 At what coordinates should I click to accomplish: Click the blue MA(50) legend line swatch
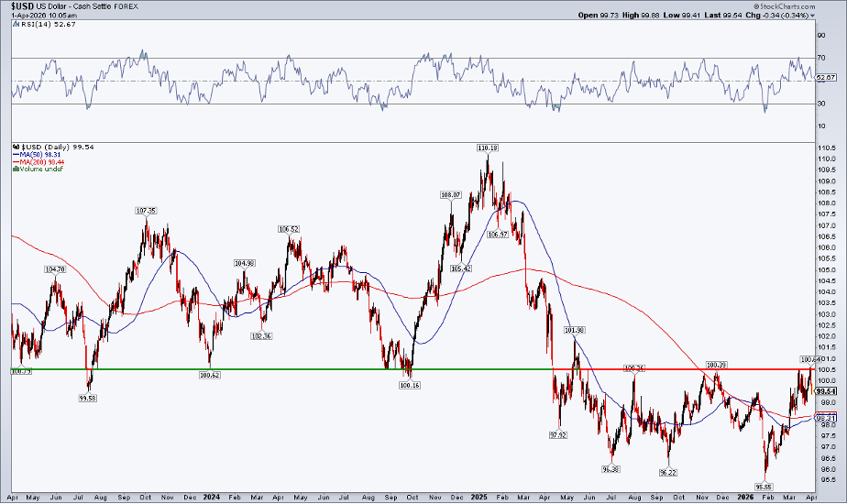[16, 155]
